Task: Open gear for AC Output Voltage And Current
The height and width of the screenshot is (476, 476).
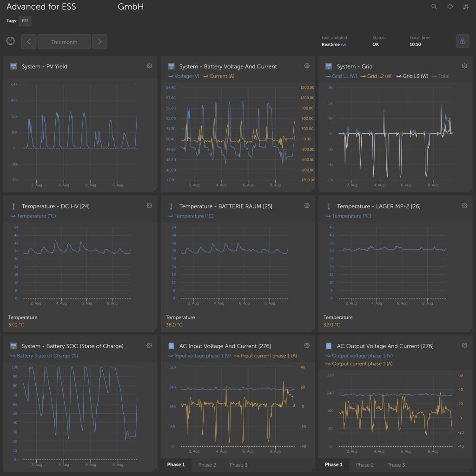Action: [x=464, y=345]
